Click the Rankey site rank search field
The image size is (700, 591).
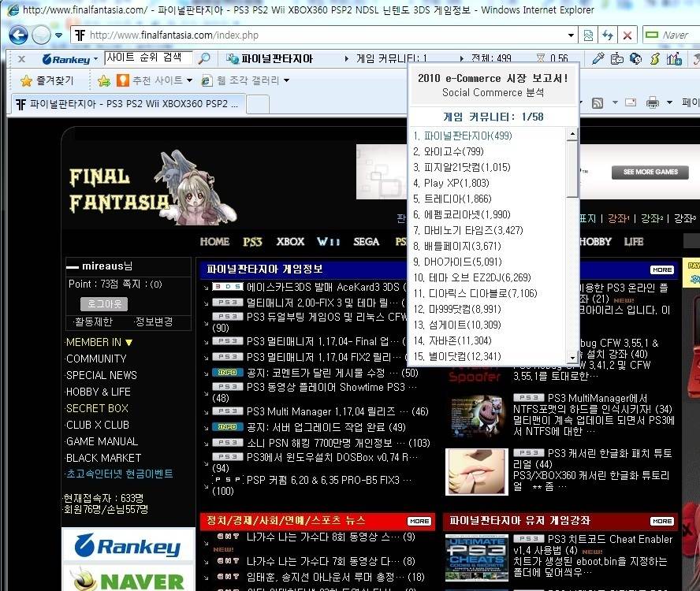click(149, 58)
